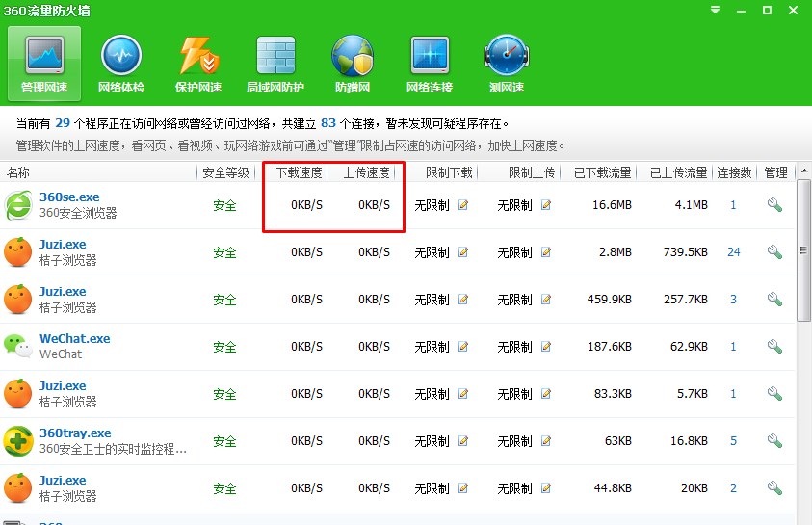Sort by 已上传流量 column header
Image resolution: width=812 pixels, height=525 pixels.
678,172
